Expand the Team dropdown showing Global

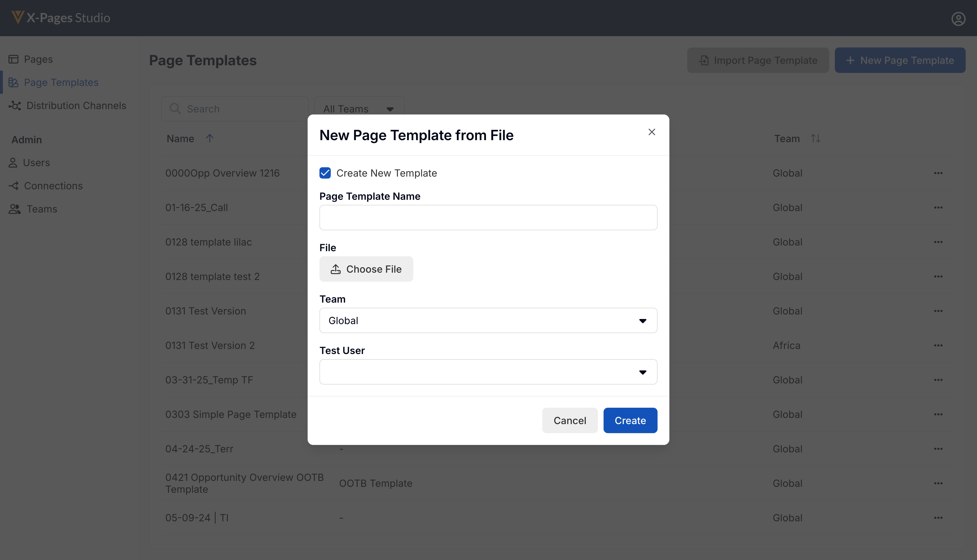click(x=488, y=320)
